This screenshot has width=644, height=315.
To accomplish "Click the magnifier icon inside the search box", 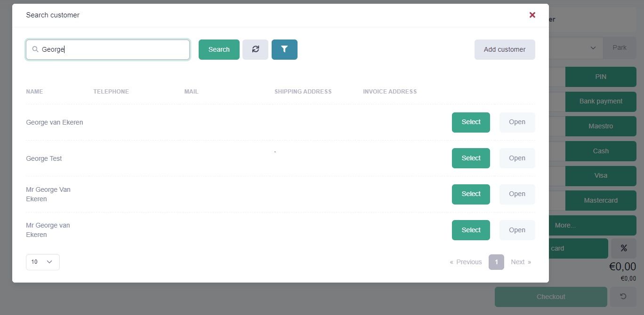I will (x=35, y=49).
